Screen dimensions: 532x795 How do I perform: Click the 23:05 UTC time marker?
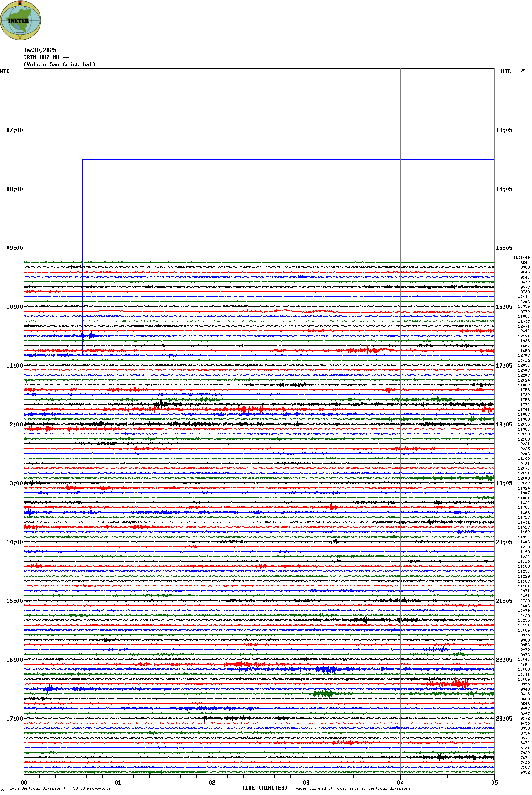coord(504,719)
